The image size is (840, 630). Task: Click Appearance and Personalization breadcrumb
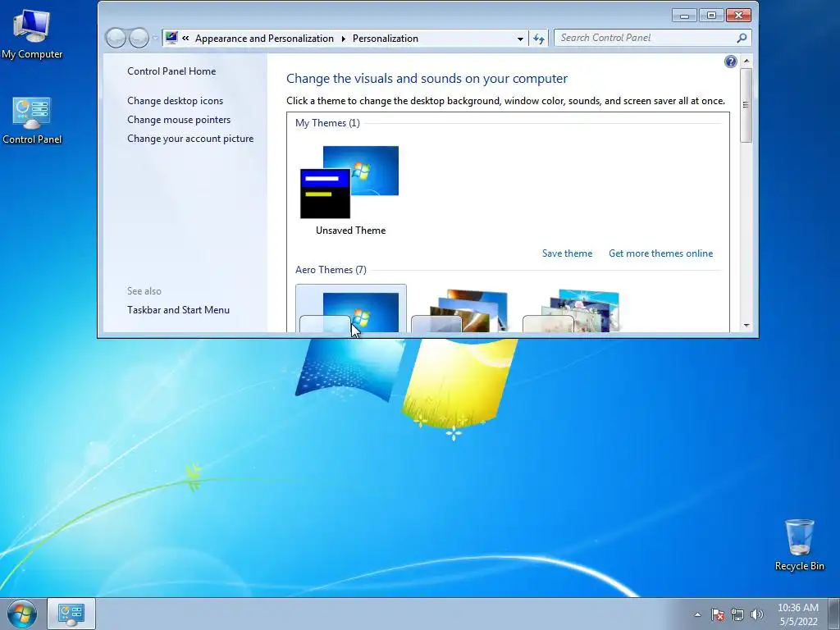(x=264, y=39)
